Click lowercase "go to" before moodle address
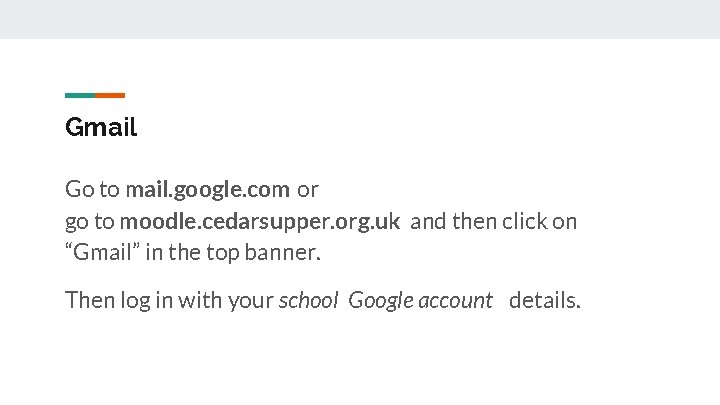Image resolution: width=720 pixels, height=405 pixels. [90, 221]
